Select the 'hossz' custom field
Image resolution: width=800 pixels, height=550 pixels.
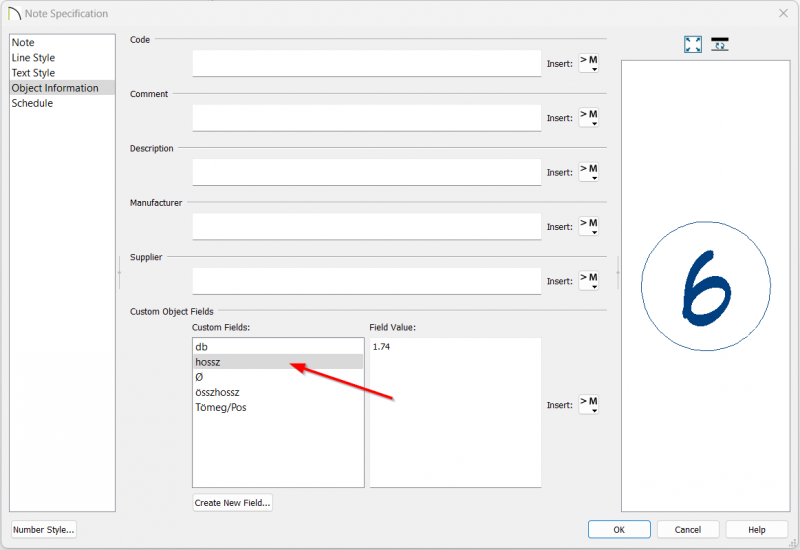(278, 362)
